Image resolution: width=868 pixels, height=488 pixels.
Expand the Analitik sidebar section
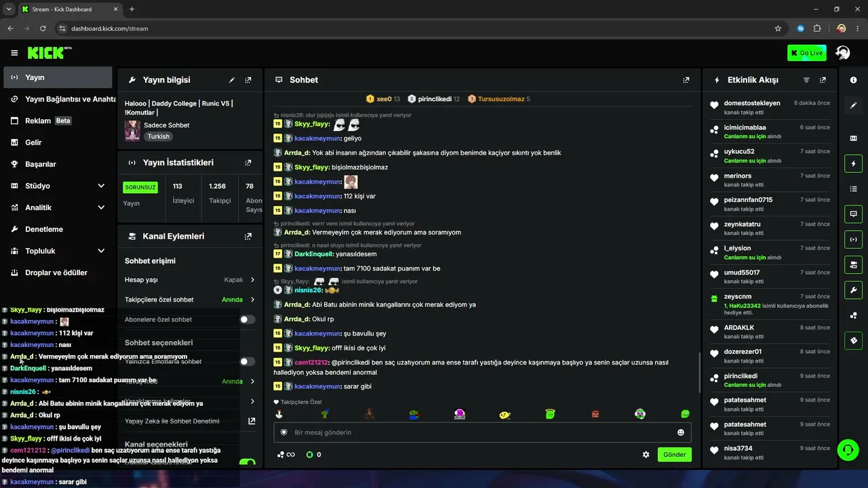[x=58, y=207]
